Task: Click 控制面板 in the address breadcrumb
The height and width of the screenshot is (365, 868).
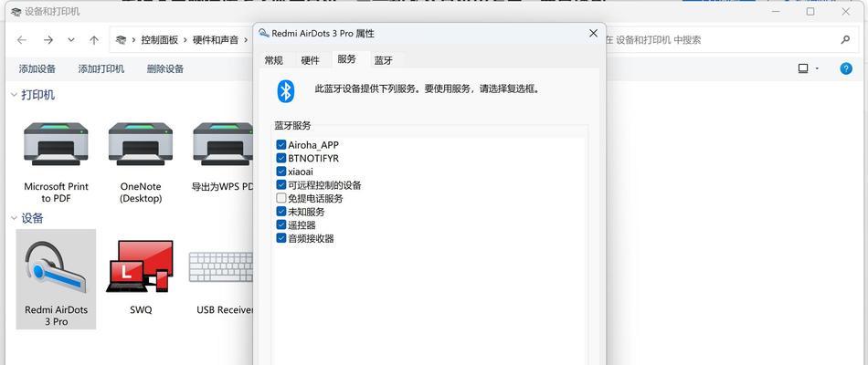Action: [159, 40]
